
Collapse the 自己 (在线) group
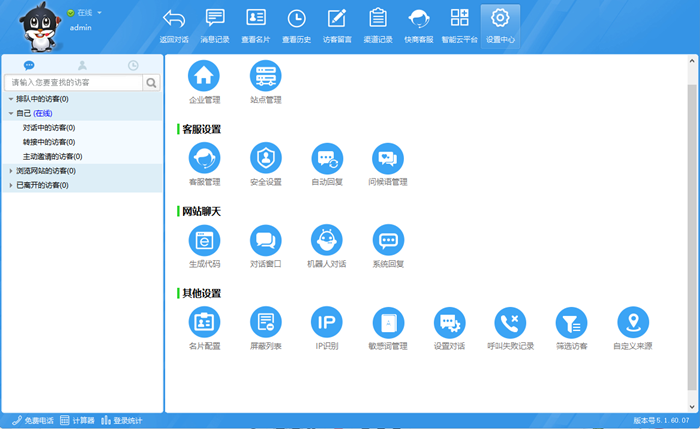click(11, 114)
